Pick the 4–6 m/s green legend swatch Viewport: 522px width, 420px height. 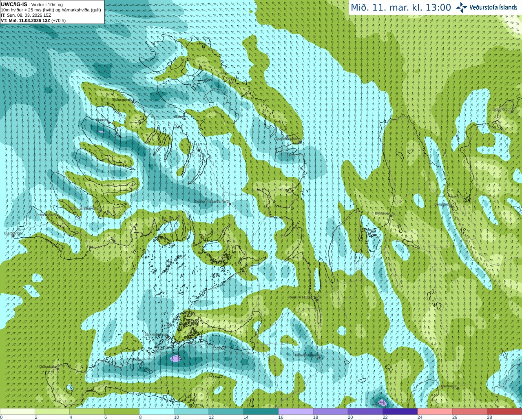click(x=87, y=411)
